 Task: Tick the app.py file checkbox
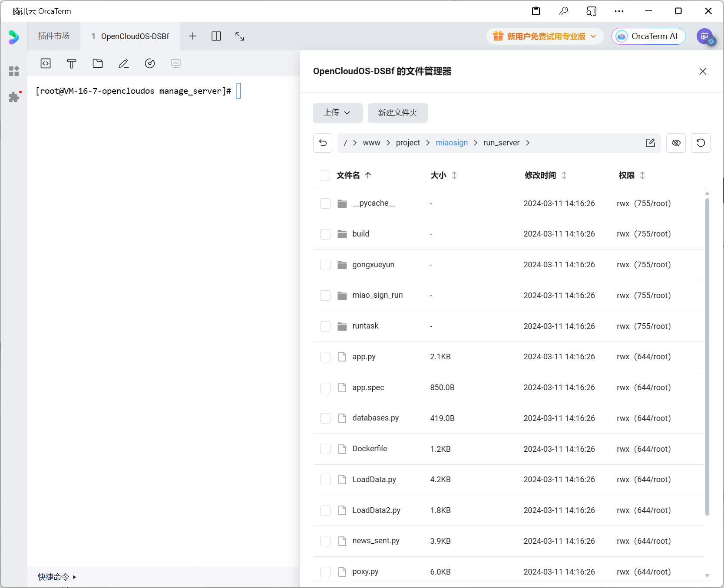tap(325, 357)
